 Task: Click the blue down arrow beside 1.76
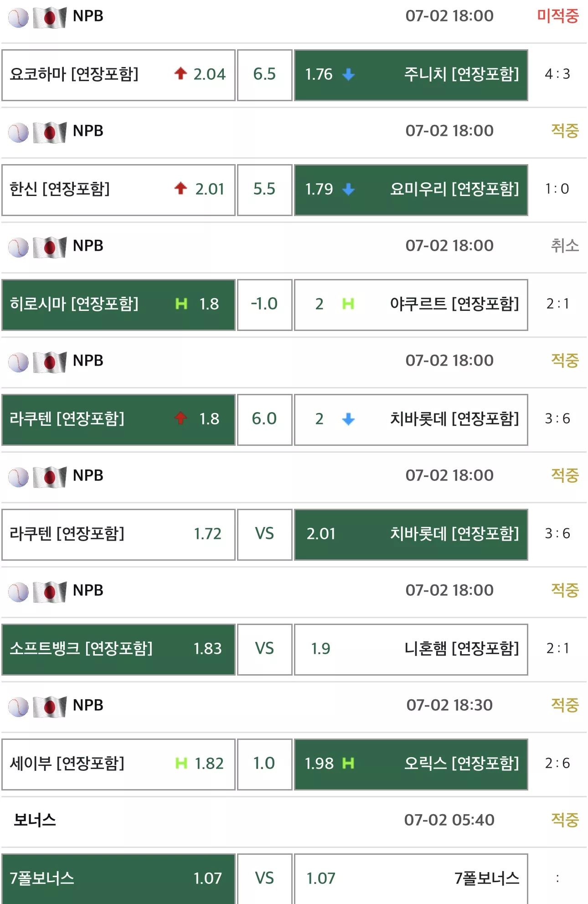pos(348,74)
